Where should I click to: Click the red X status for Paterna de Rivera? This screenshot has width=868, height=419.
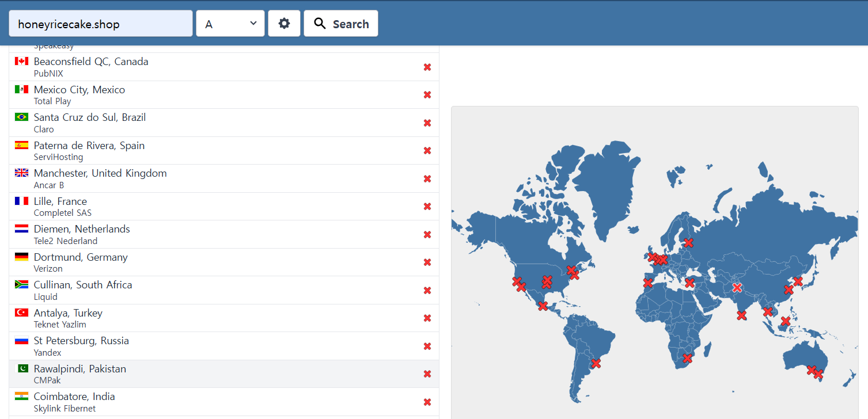click(x=427, y=151)
